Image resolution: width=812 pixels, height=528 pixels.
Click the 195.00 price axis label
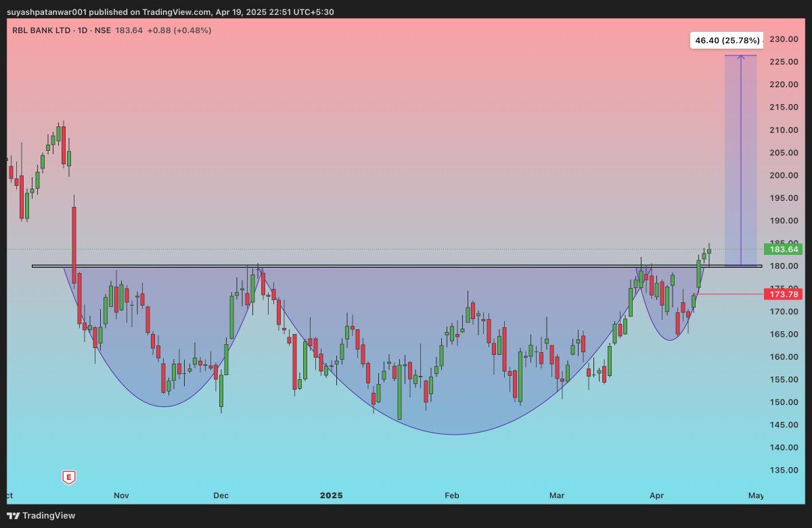783,198
